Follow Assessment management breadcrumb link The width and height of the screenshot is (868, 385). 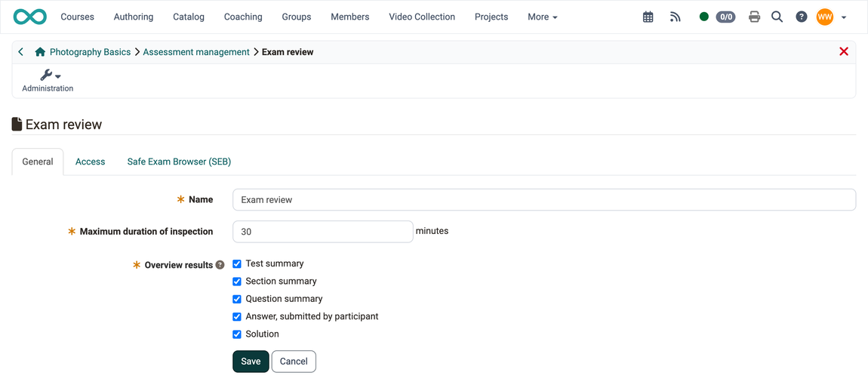[x=196, y=52]
